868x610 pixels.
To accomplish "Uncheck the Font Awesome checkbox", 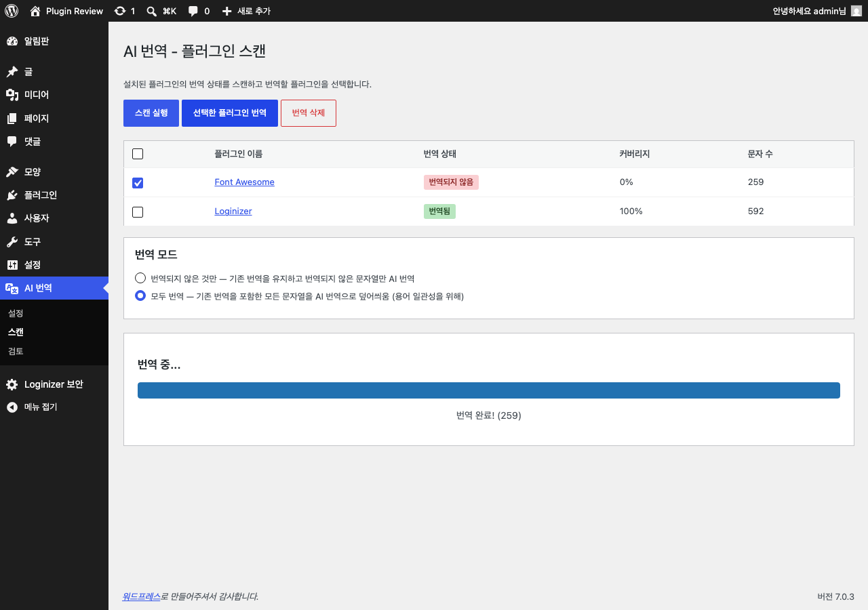I will pyautogui.click(x=138, y=183).
